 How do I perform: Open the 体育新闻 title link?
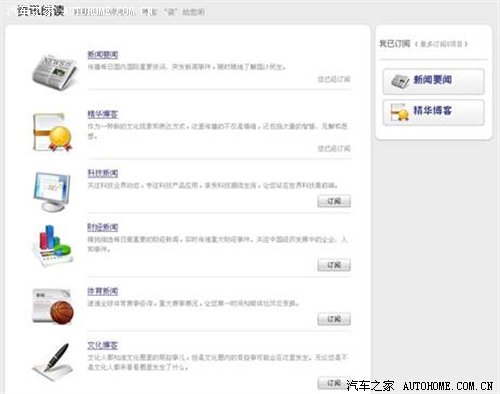(x=103, y=291)
